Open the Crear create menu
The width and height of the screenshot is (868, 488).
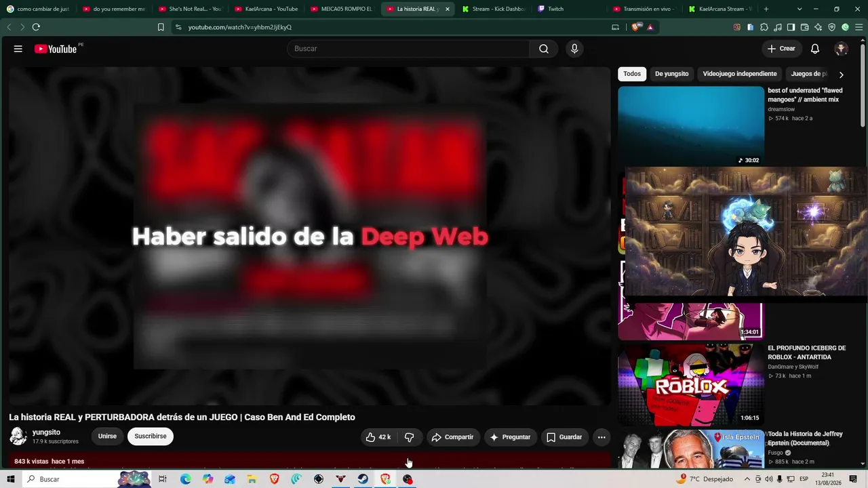click(781, 49)
